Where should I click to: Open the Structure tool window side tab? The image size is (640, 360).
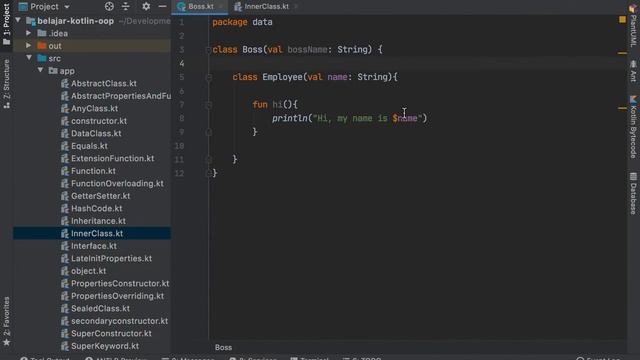(x=7, y=84)
